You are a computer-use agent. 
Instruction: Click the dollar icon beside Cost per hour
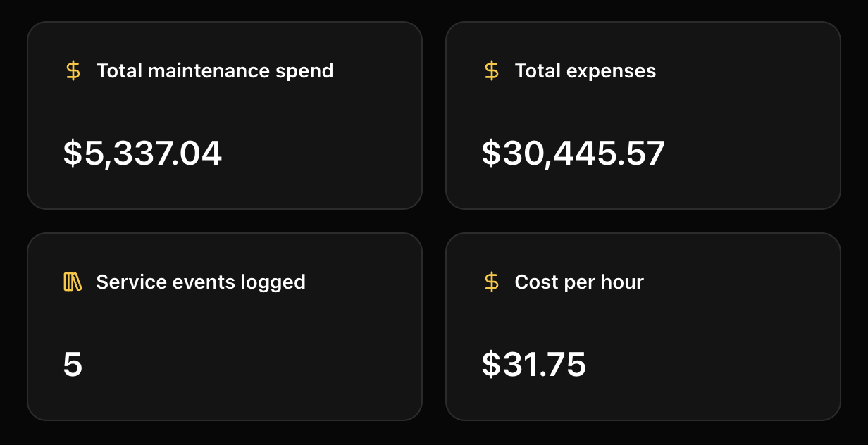point(492,282)
